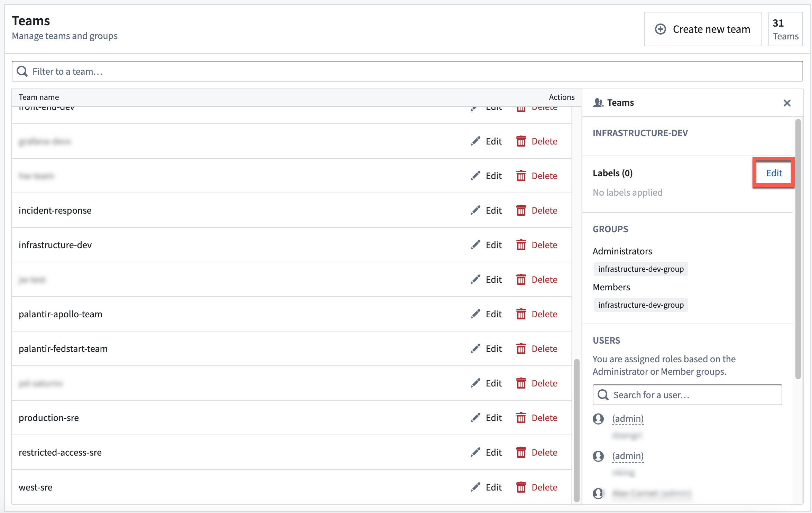Click pencil icon for production-sre

coord(476,418)
